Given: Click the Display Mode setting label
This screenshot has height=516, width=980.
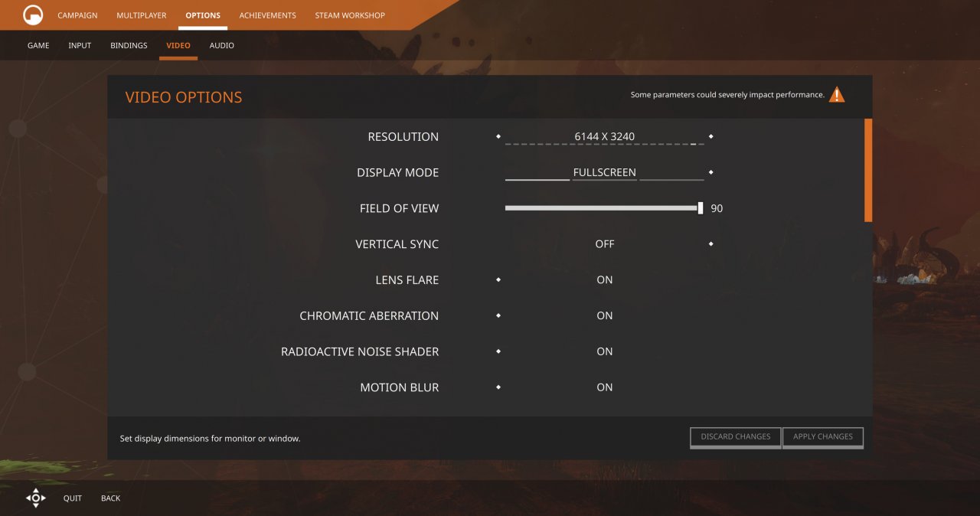Looking at the screenshot, I should pyautogui.click(x=398, y=172).
